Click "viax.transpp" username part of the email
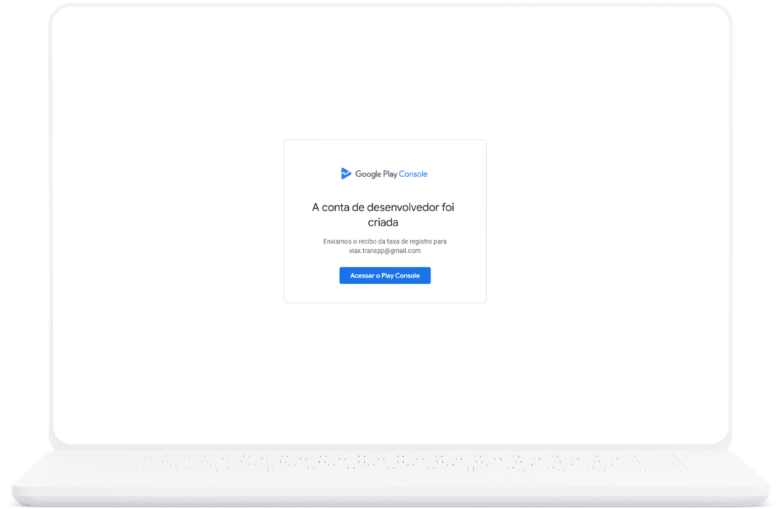Image resolution: width=782 pixels, height=509 pixels. [x=366, y=251]
